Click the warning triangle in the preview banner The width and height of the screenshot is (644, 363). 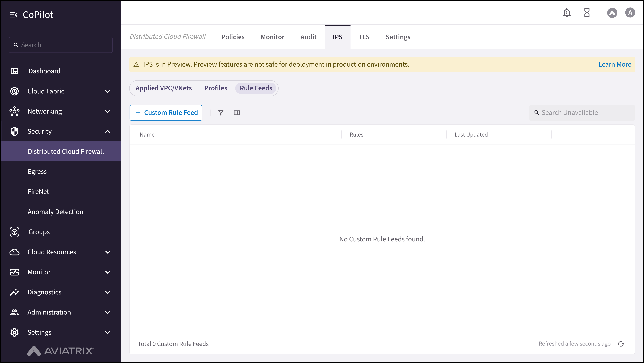(x=136, y=65)
